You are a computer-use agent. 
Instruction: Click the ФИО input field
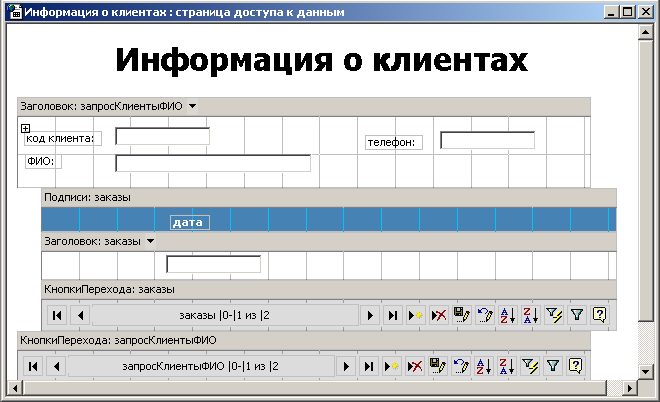tap(213, 163)
